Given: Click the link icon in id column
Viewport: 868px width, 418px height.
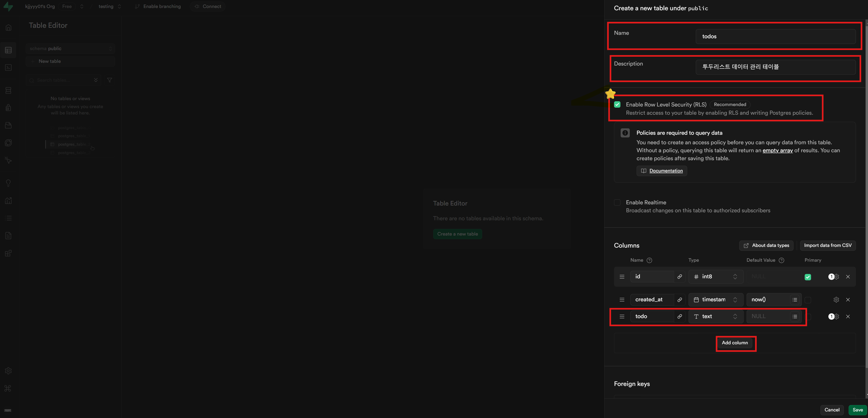Looking at the screenshot, I should pyautogui.click(x=680, y=277).
